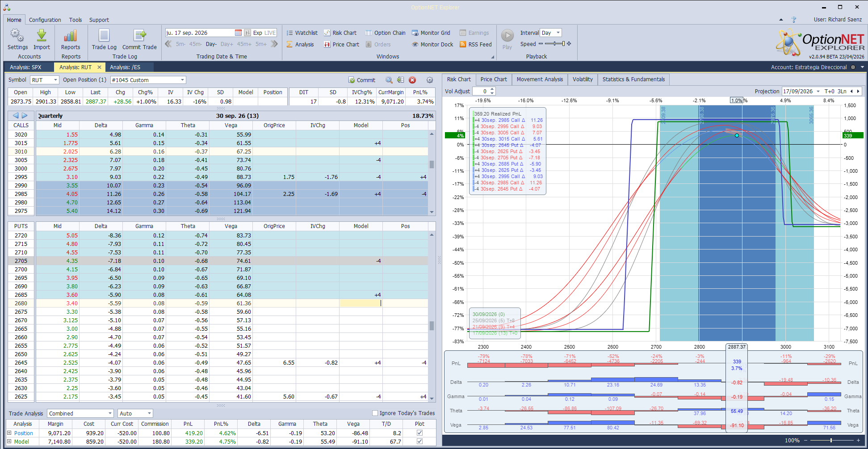Open the Option Chain window

[385, 33]
